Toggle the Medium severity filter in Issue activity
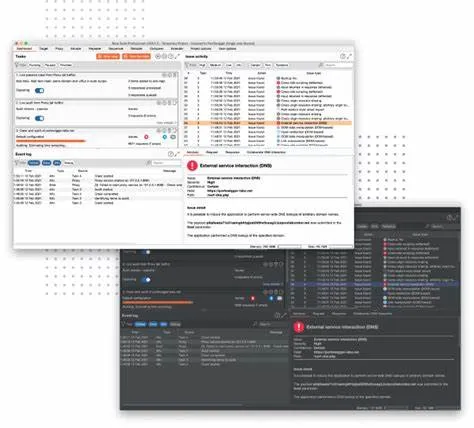This screenshot has width=474, height=428. click(x=215, y=65)
